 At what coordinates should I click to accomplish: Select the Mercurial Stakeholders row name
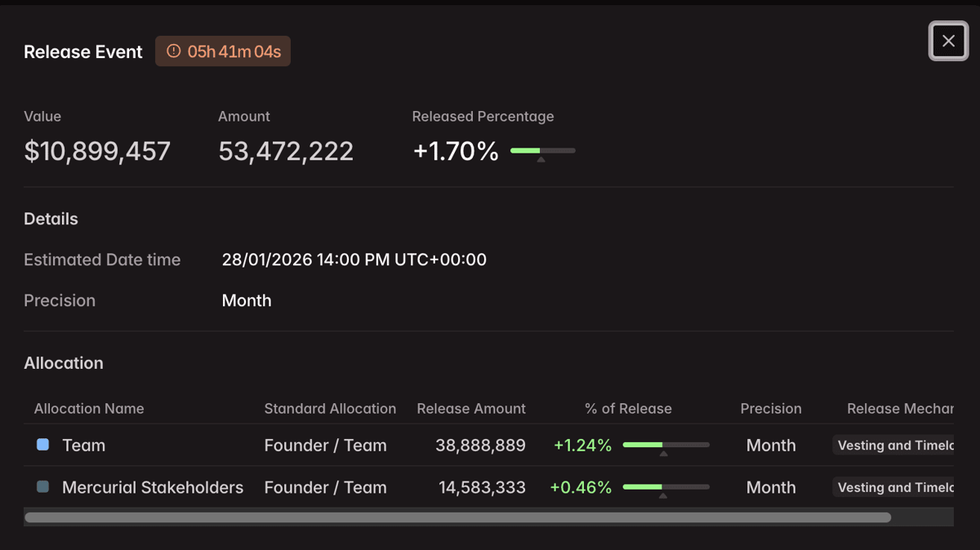click(153, 487)
